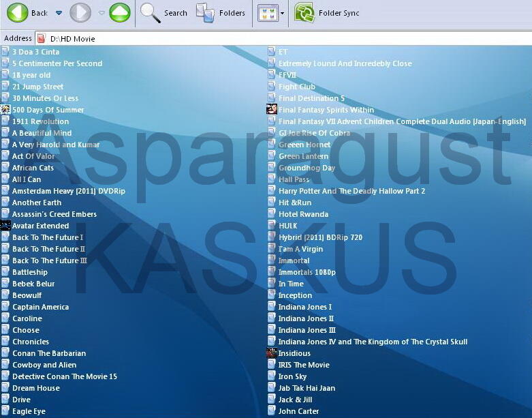Select the Final Destination 5 folder name
The height and width of the screenshot is (418, 532).
pyautogui.click(x=311, y=98)
